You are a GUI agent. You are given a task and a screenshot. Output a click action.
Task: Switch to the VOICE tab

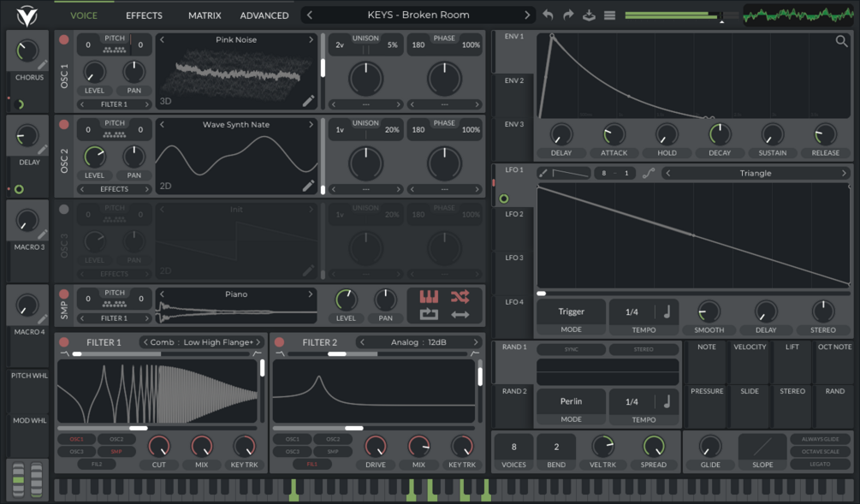click(x=84, y=15)
